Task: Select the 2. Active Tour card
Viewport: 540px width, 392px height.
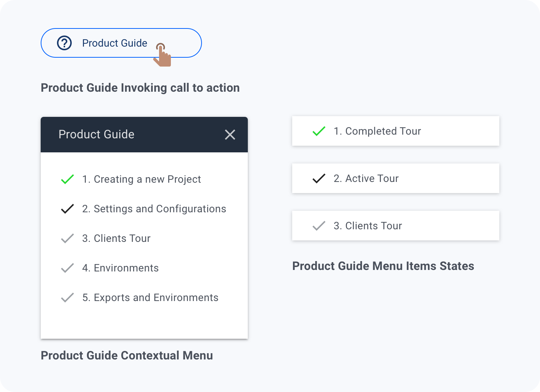Action: (x=396, y=179)
